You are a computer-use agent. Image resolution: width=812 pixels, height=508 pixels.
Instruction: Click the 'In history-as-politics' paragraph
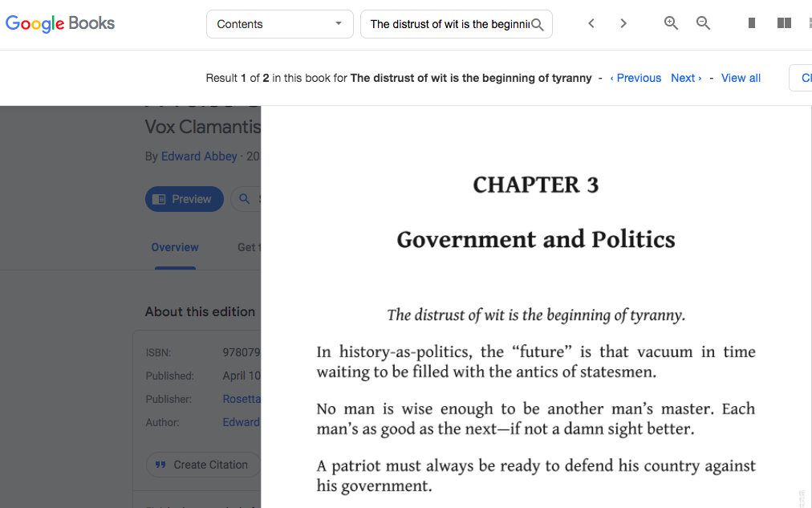(x=536, y=361)
